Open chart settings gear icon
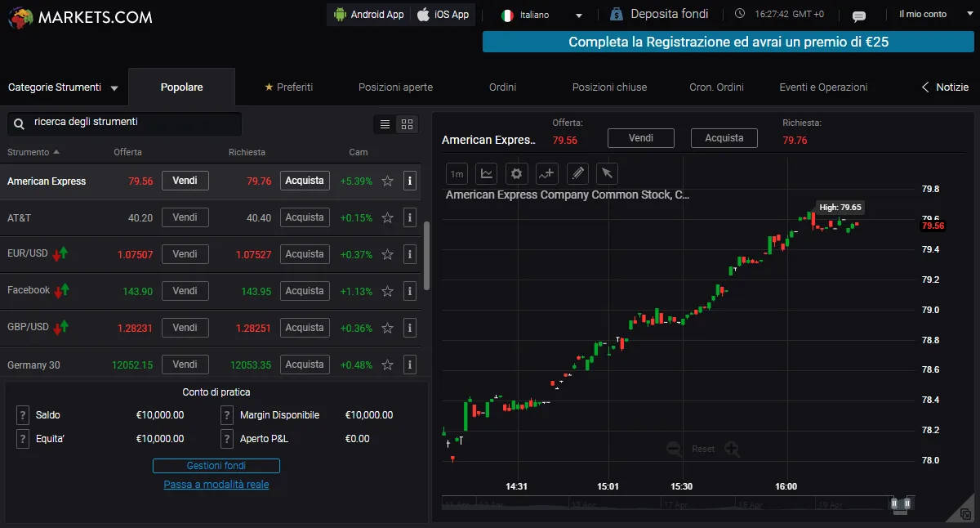 tap(516, 173)
